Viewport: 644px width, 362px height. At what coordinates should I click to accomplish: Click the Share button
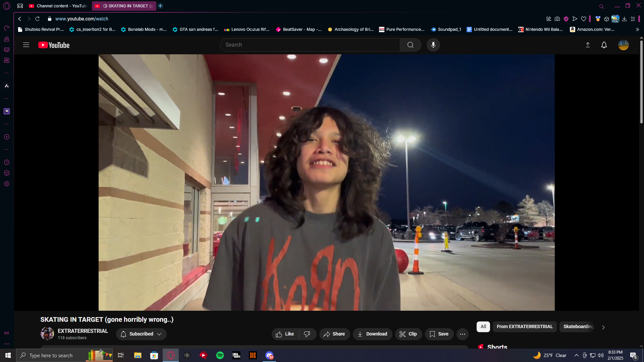click(x=334, y=334)
